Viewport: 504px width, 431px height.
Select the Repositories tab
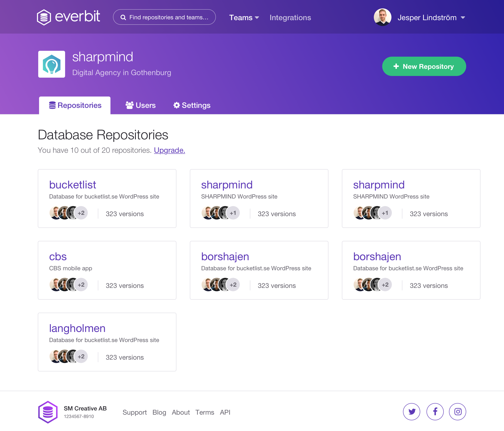(75, 105)
